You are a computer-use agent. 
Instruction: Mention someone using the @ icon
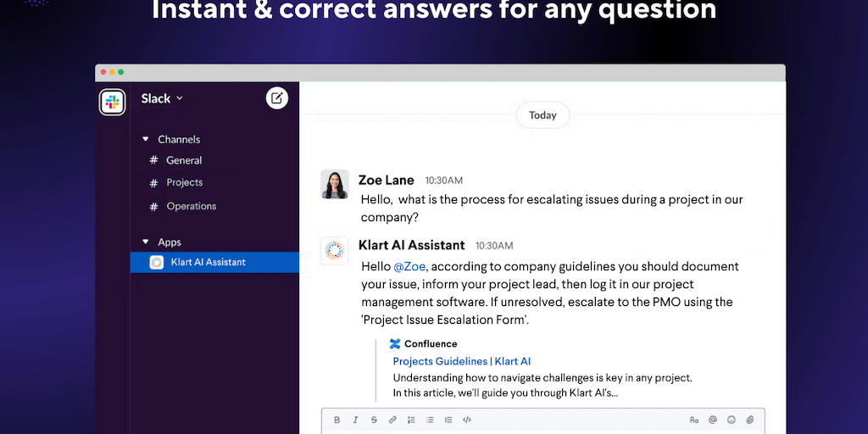tap(713, 420)
